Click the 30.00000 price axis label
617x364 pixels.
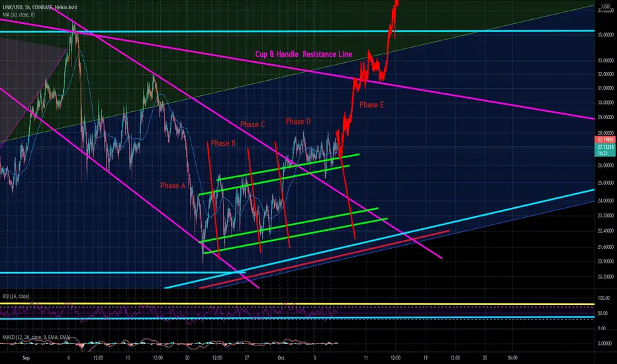point(606,103)
